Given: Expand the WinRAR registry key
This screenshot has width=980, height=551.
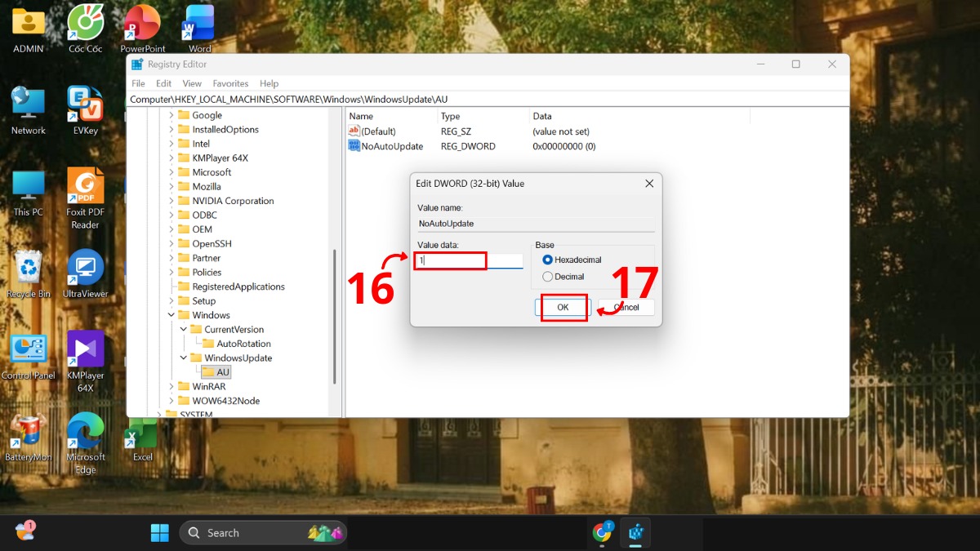Looking at the screenshot, I should click(171, 386).
